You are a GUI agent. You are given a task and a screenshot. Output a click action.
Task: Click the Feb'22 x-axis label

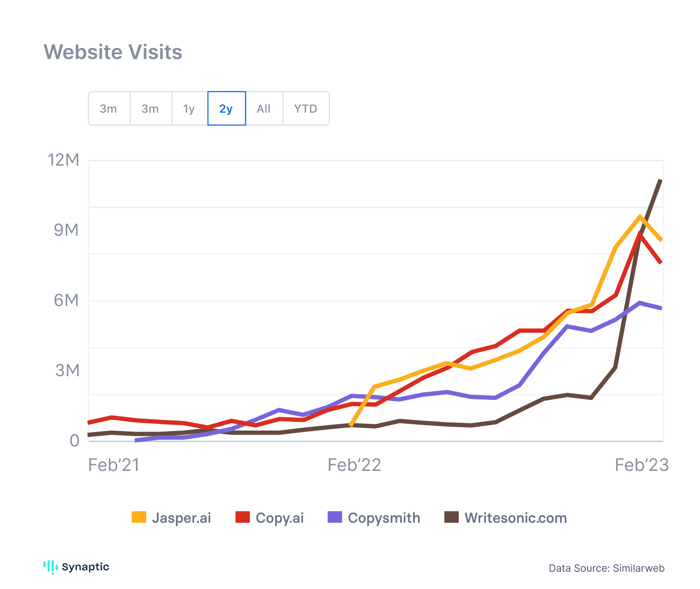[x=354, y=465]
